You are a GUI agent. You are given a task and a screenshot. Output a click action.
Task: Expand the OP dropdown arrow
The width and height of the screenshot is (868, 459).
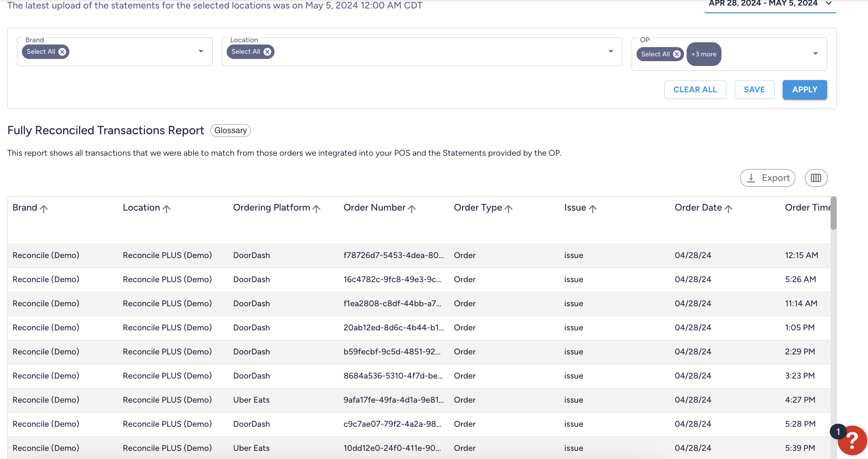(815, 54)
